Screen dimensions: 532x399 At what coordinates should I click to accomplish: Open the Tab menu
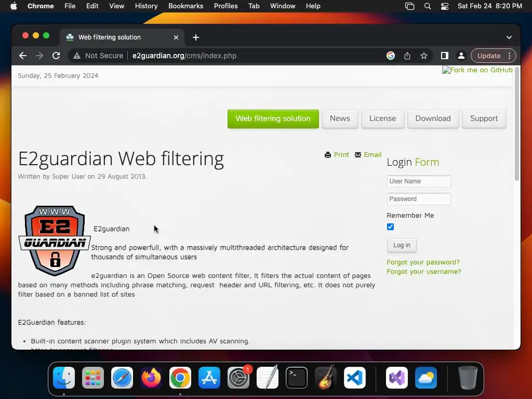pos(254,6)
